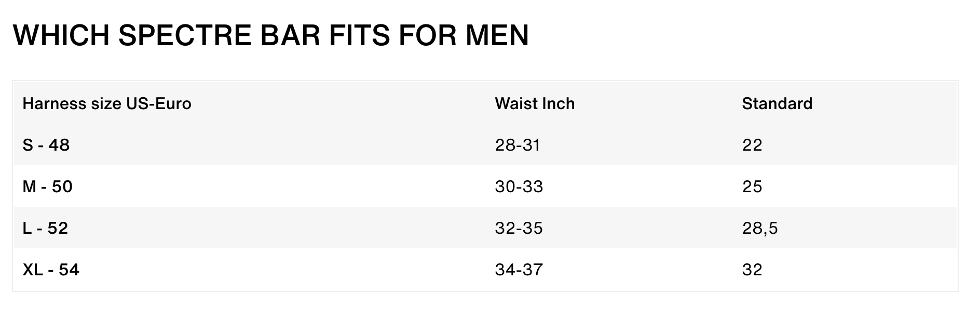The width and height of the screenshot is (980, 320).
Task: Click the M - 50 harness size cell
Action: 48,186
